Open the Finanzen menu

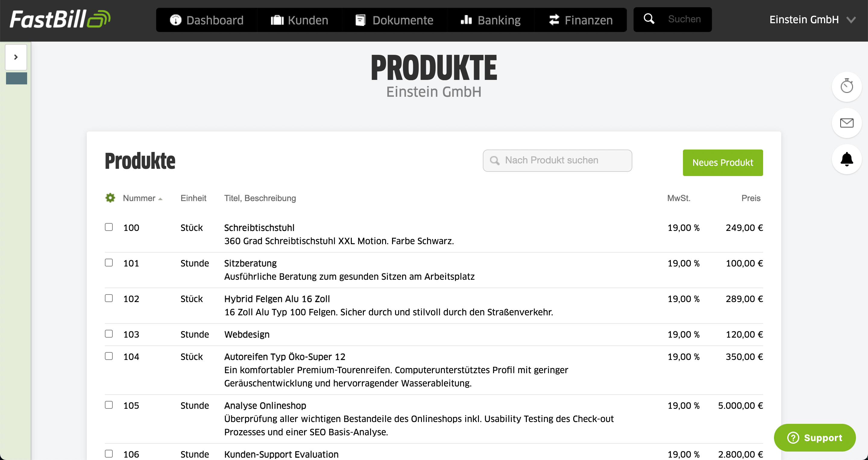pos(580,20)
